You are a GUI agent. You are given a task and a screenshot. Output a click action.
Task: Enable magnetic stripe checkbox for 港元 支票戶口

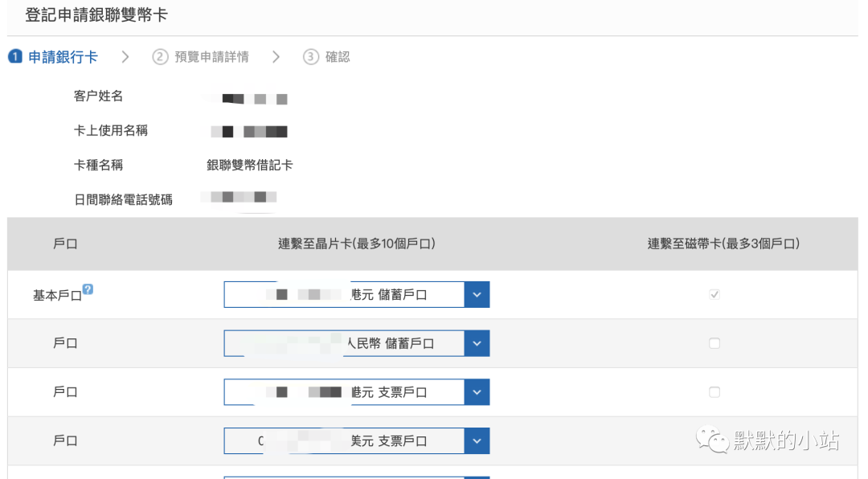click(714, 392)
